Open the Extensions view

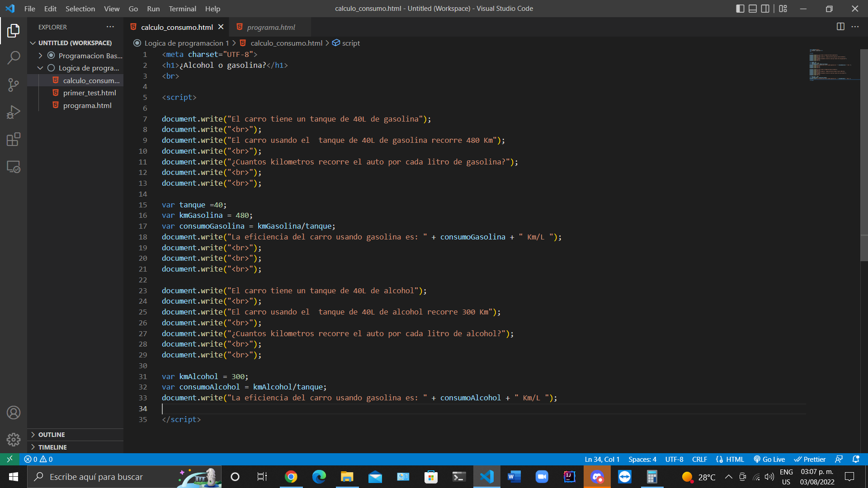coord(14,139)
